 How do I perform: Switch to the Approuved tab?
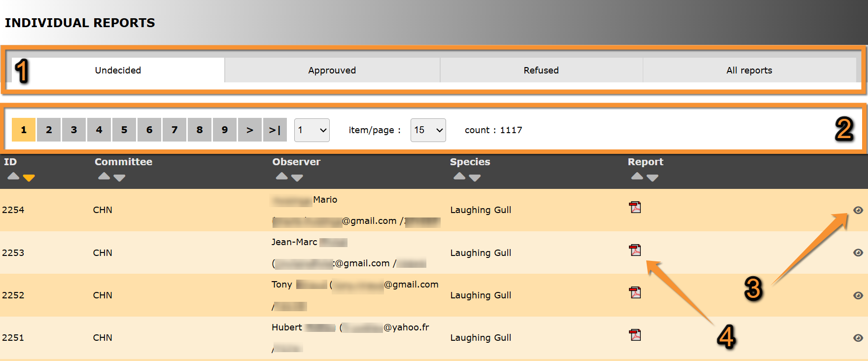point(332,71)
